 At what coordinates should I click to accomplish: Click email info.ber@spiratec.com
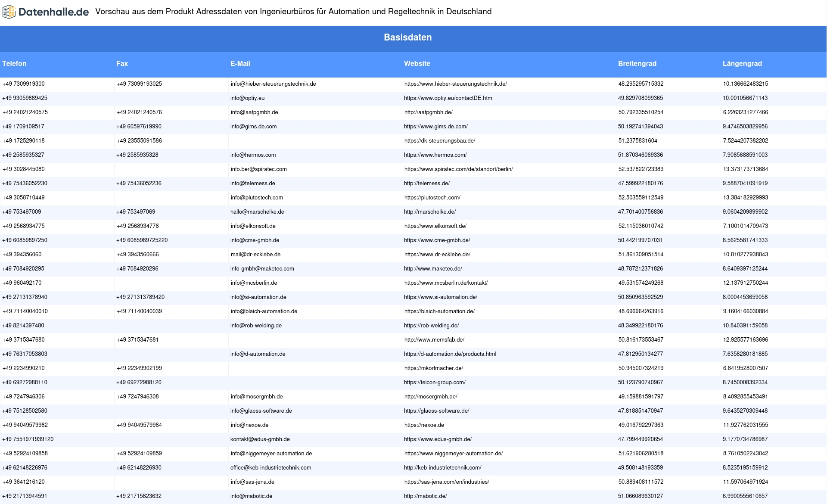coord(258,169)
